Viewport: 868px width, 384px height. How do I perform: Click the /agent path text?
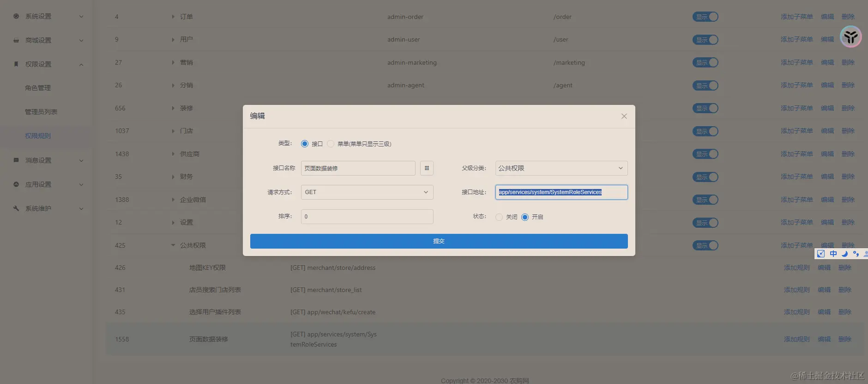(x=563, y=85)
